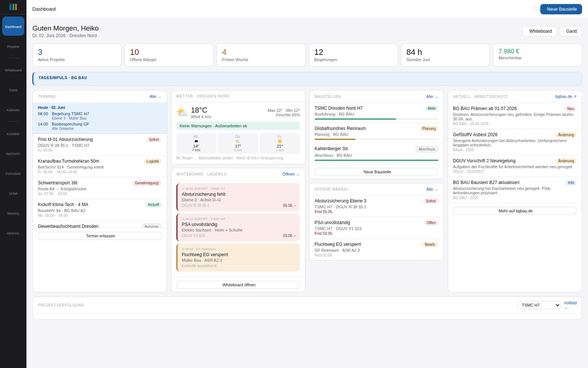The image size is (588, 368).
Task: Open Nachschl. in the sidebar
Action: [13, 154]
